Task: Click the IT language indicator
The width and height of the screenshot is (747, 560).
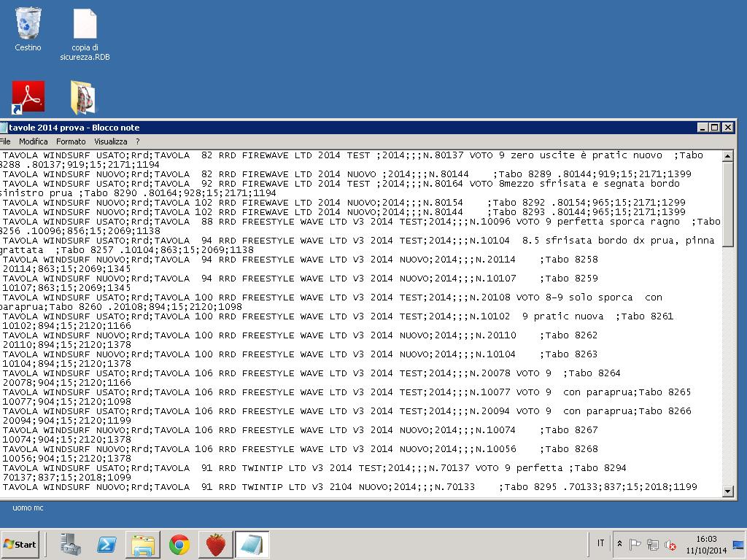Action: (601, 543)
